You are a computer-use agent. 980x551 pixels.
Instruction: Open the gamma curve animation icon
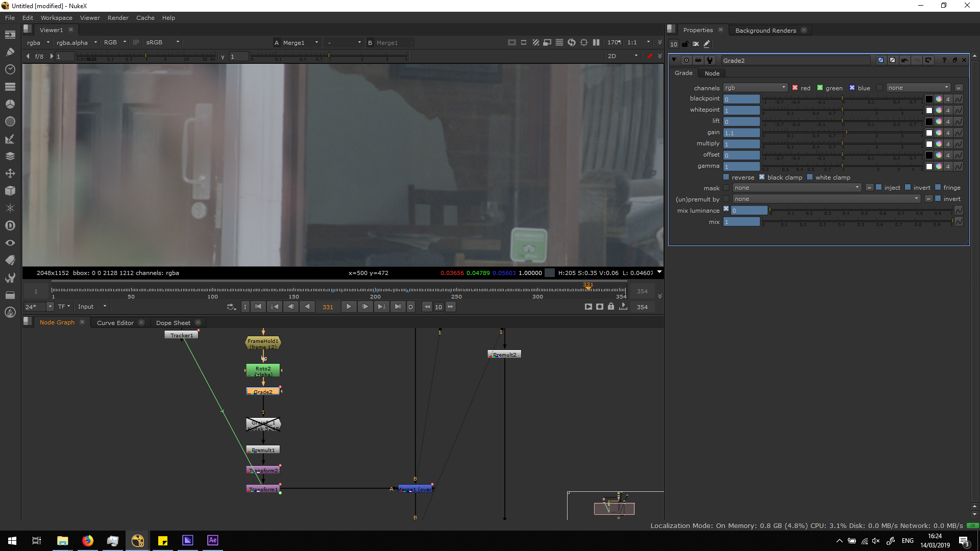pos(959,166)
